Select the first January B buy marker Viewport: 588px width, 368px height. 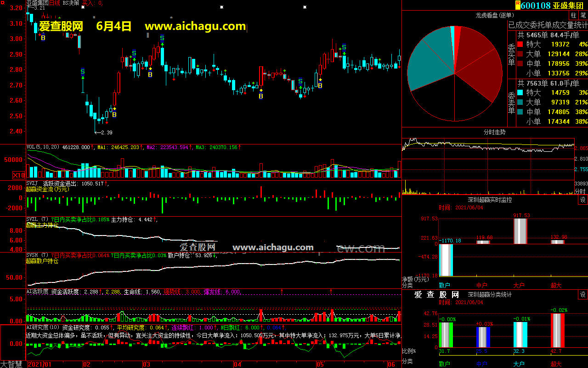coord(43,38)
